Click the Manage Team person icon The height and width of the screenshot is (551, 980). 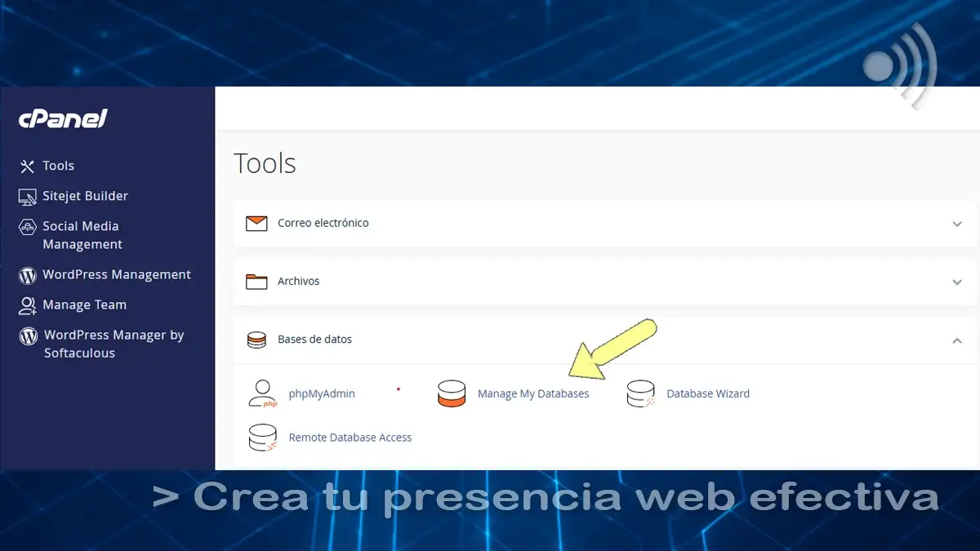pyautogui.click(x=28, y=305)
